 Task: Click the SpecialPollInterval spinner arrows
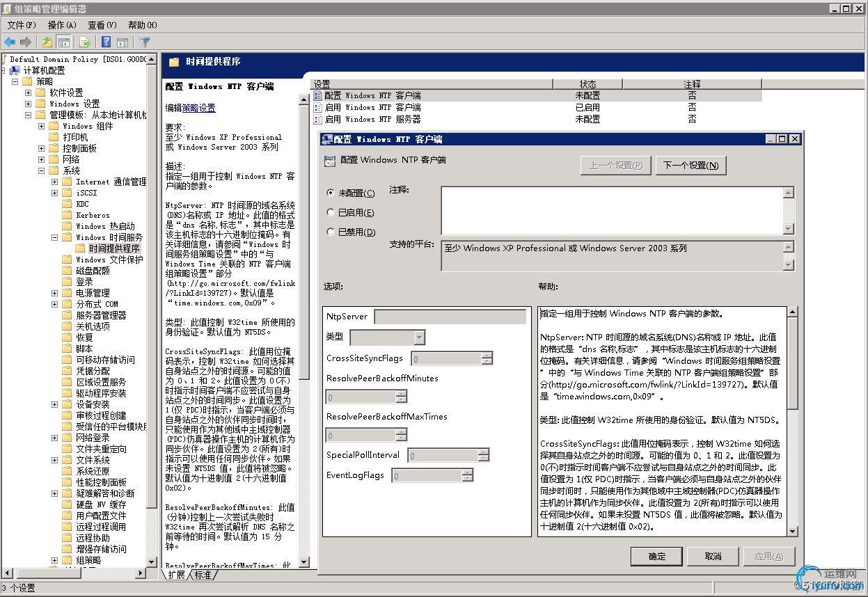click(x=484, y=456)
